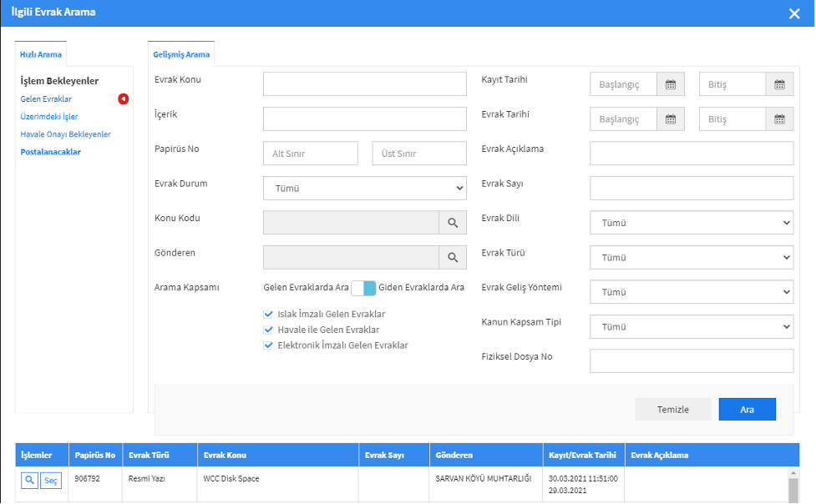Viewport: 816px width, 504px height.
Task: Uncheck Islak İmzalı Gelen Evraklar
Action: pyautogui.click(x=268, y=314)
